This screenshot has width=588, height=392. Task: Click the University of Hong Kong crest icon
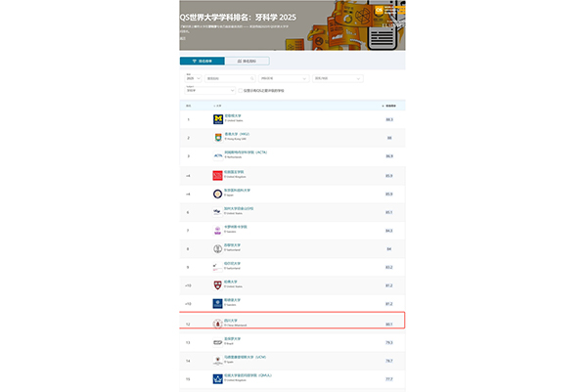pyautogui.click(x=218, y=137)
